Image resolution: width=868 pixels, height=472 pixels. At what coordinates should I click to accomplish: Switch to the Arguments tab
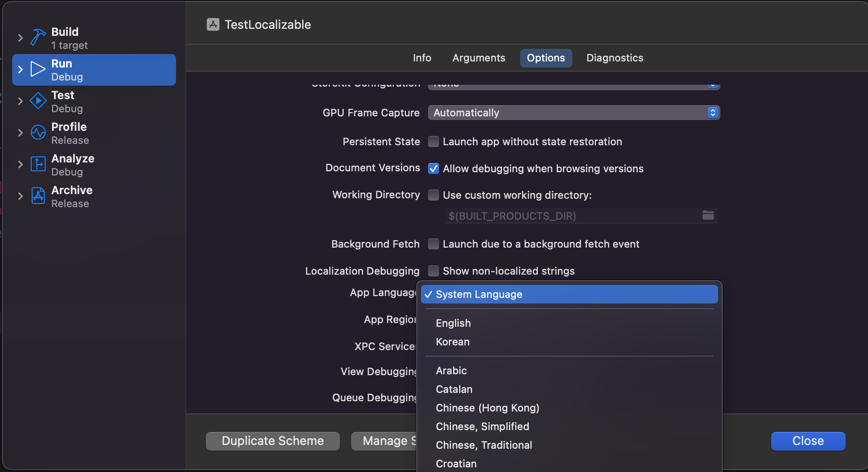tap(479, 58)
